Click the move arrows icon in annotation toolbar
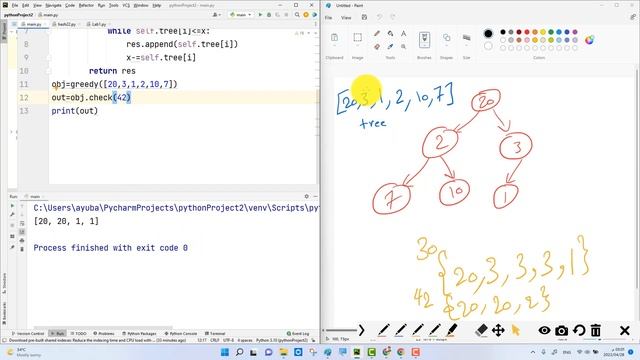This screenshot has width=640, height=360. (x=498, y=330)
